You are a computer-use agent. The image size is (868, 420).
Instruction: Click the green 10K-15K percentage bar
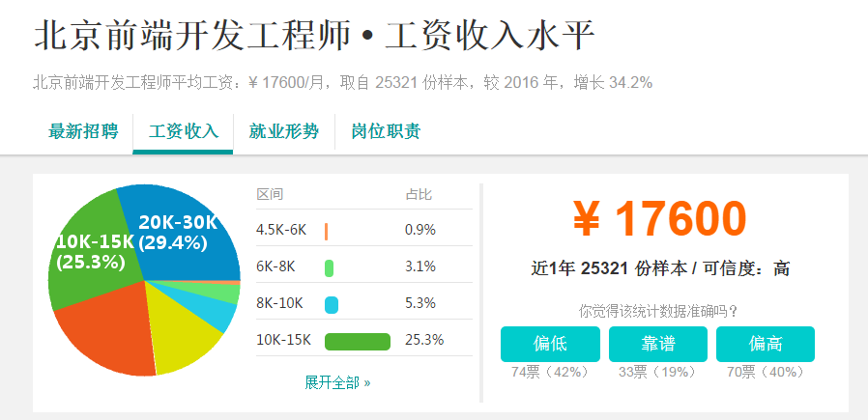tap(357, 341)
